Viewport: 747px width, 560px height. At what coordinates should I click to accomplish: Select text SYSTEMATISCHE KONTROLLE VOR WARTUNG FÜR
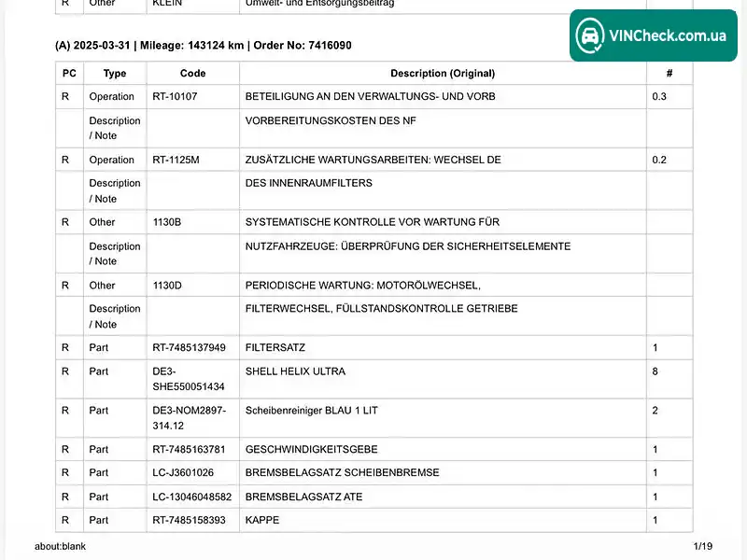373,222
